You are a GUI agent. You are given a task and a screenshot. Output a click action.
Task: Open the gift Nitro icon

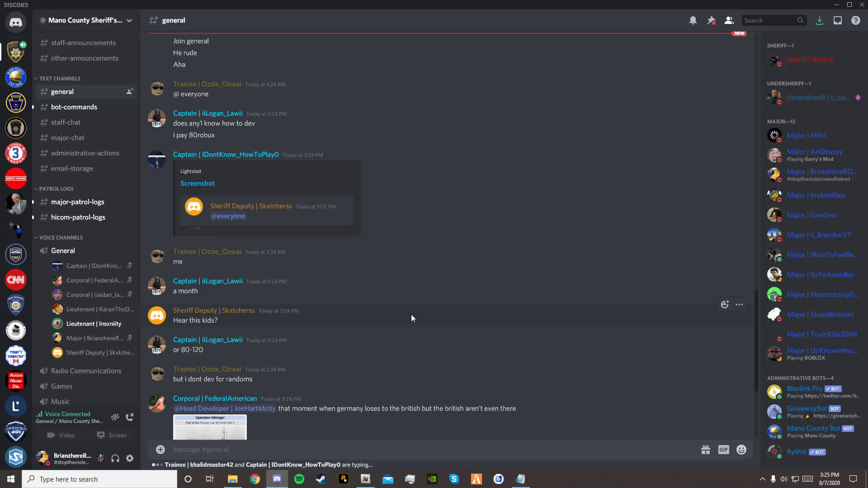[705, 450]
